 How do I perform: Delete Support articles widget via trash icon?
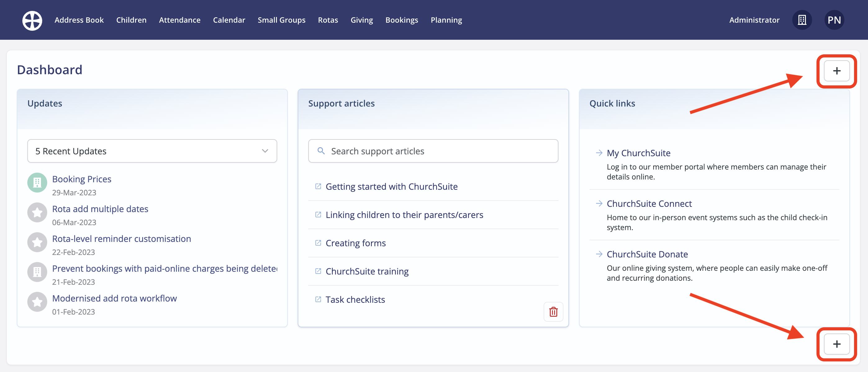pos(553,312)
